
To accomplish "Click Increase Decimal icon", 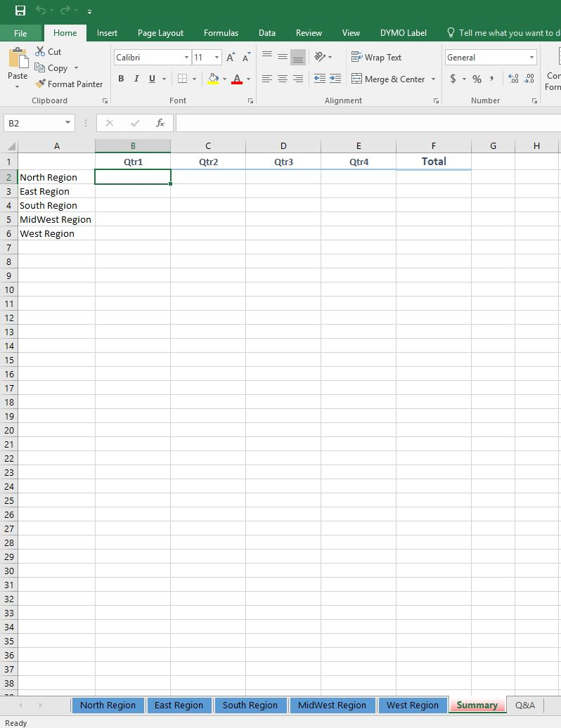I will pyautogui.click(x=513, y=79).
